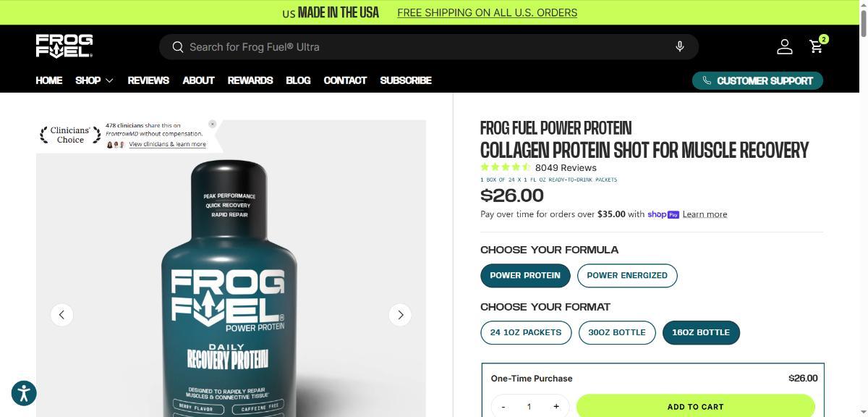Open the account login icon
Screen dimensions: 868x417
point(785,46)
